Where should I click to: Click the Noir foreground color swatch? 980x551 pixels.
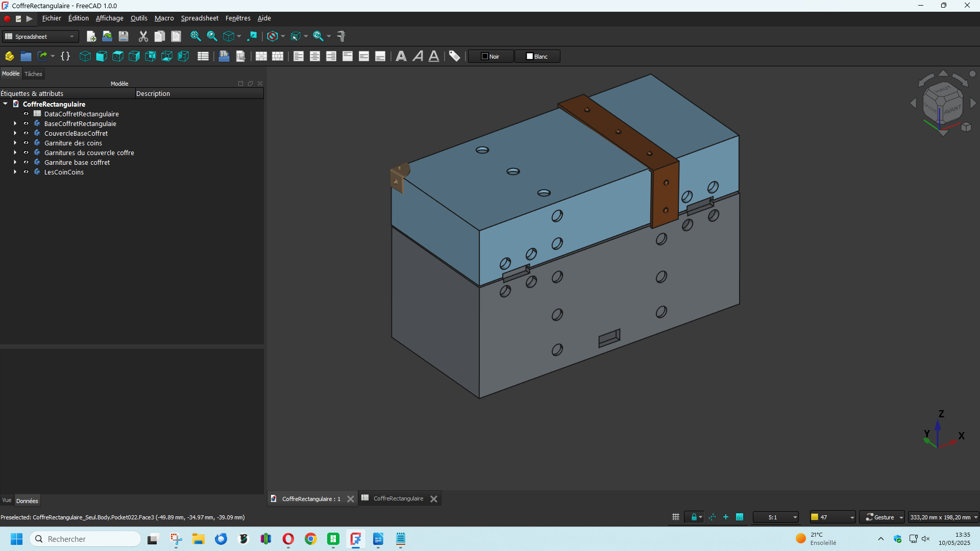491,56
